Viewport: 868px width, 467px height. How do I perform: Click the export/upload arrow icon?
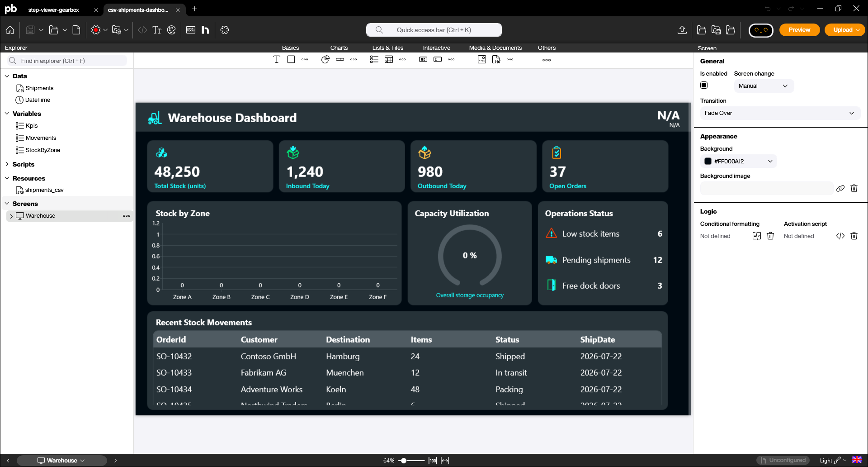pyautogui.click(x=682, y=30)
